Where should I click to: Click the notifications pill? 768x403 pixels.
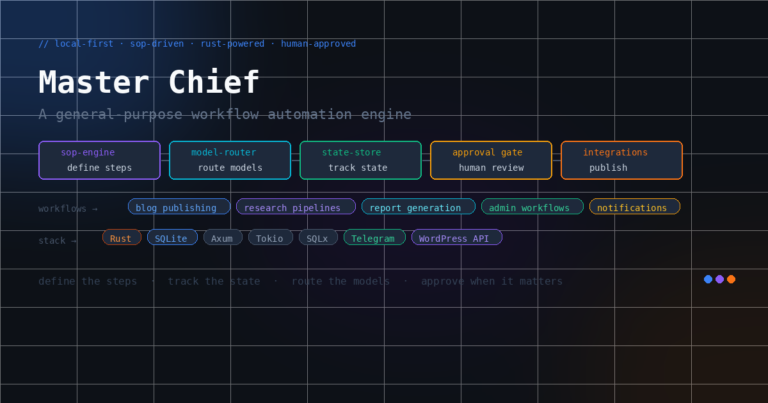(x=635, y=207)
